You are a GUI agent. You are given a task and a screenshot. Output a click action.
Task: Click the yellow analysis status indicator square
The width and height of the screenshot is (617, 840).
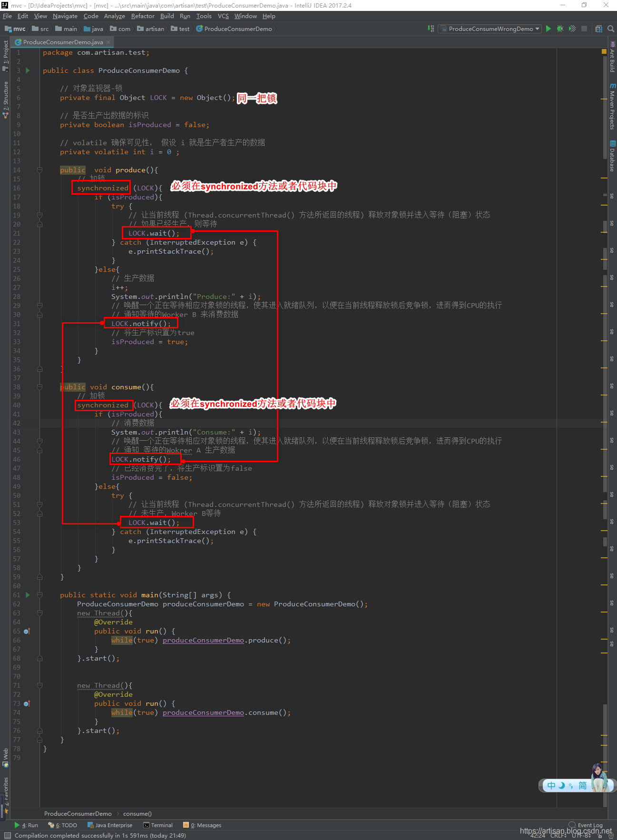point(604,51)
